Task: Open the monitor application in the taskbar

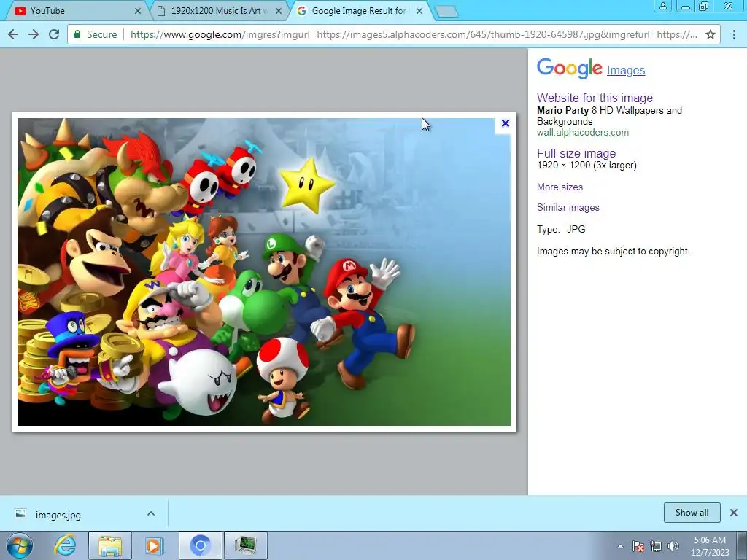Action: (245, 545)
